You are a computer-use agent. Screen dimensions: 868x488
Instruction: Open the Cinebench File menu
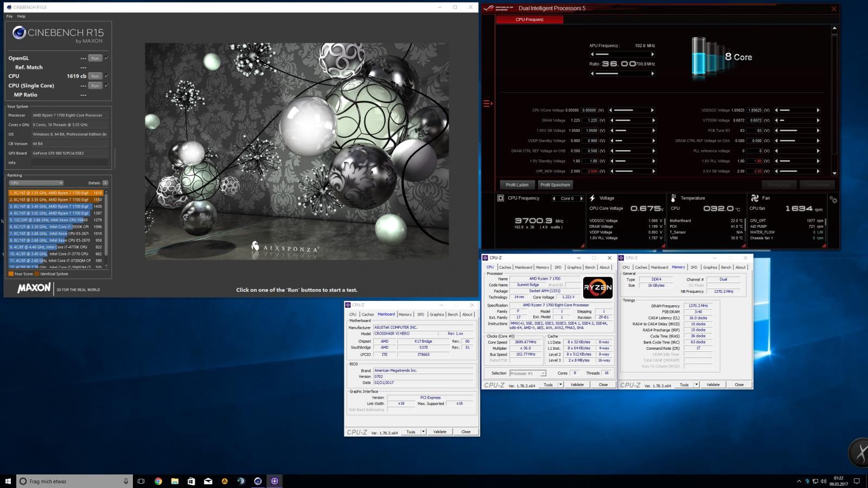(9, 16)
